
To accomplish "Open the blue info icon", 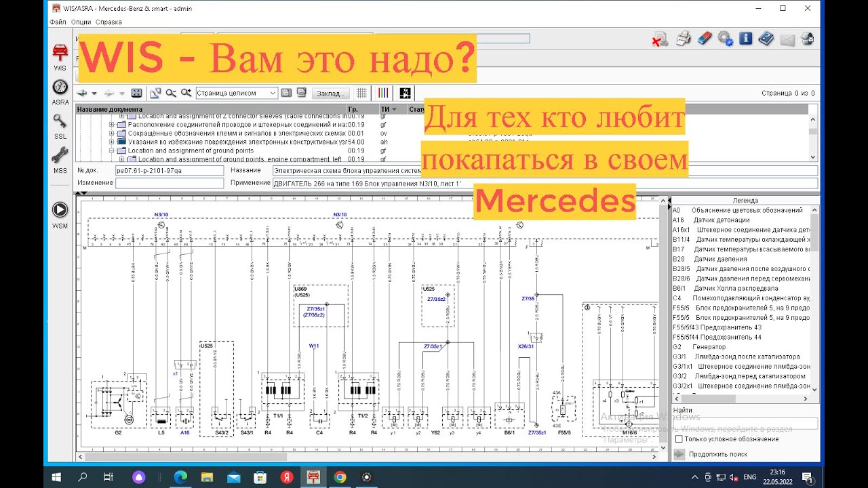I will tap(745, 39).
